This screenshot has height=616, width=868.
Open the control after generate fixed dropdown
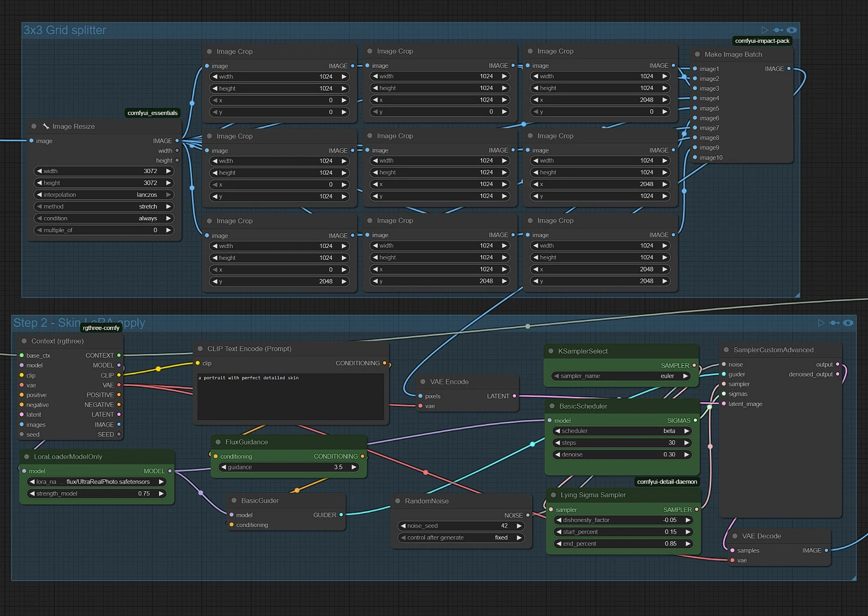point(461,538)
